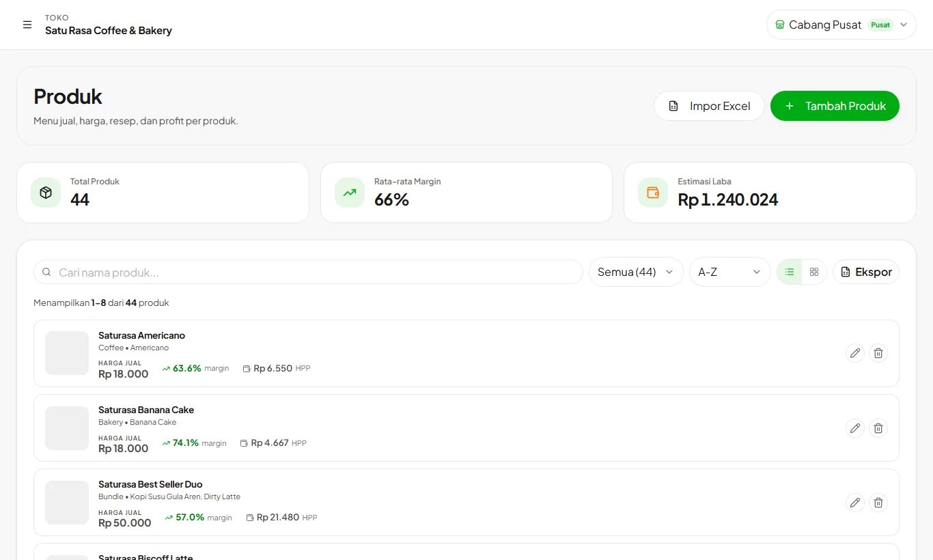
Task: Click the Total Produk box icon
Action: pyautogui.click(x=46, y=193)
